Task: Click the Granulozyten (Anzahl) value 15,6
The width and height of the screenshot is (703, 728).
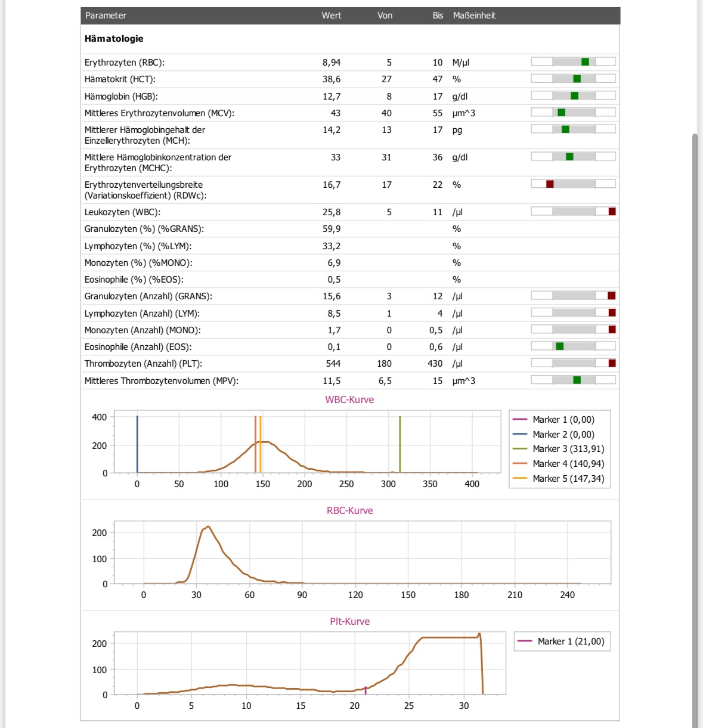Action: [x=332, y=296]
